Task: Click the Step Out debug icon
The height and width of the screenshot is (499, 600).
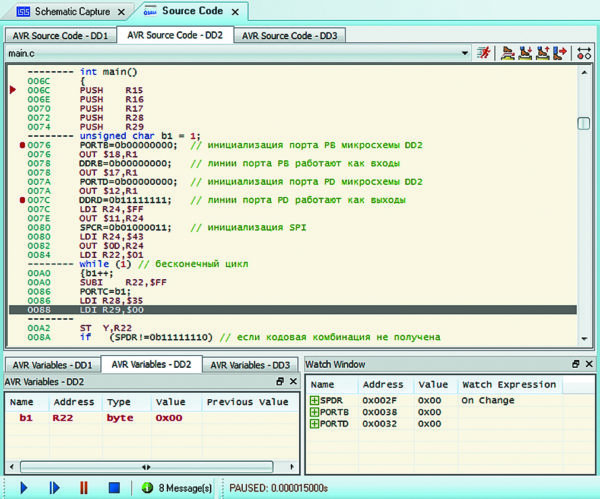Action: tap(543, 53)
